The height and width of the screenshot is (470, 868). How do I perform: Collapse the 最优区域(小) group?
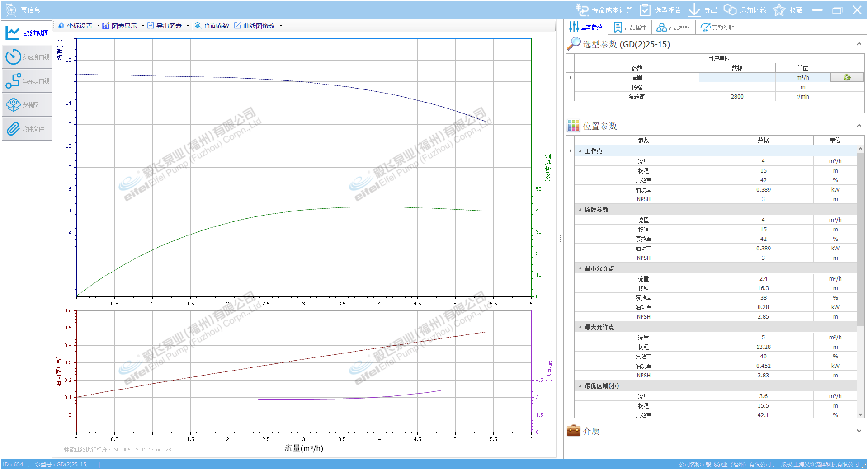[x=580, y=386]
